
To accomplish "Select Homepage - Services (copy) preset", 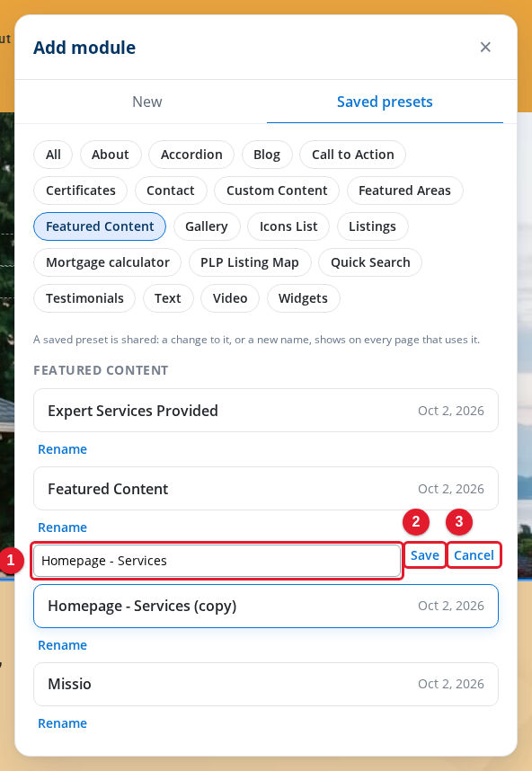I will click(x=266, y=606).
